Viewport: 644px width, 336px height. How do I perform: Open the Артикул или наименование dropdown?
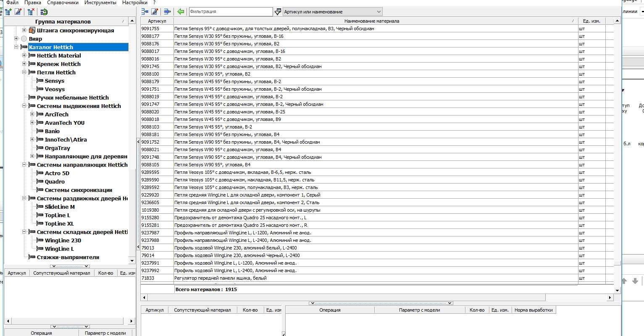332,12
